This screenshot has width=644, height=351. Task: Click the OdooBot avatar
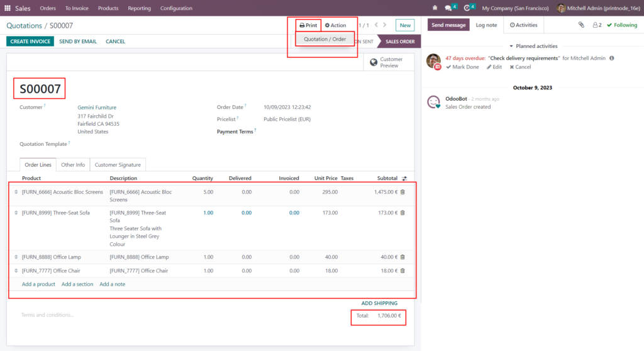point(433,101)
